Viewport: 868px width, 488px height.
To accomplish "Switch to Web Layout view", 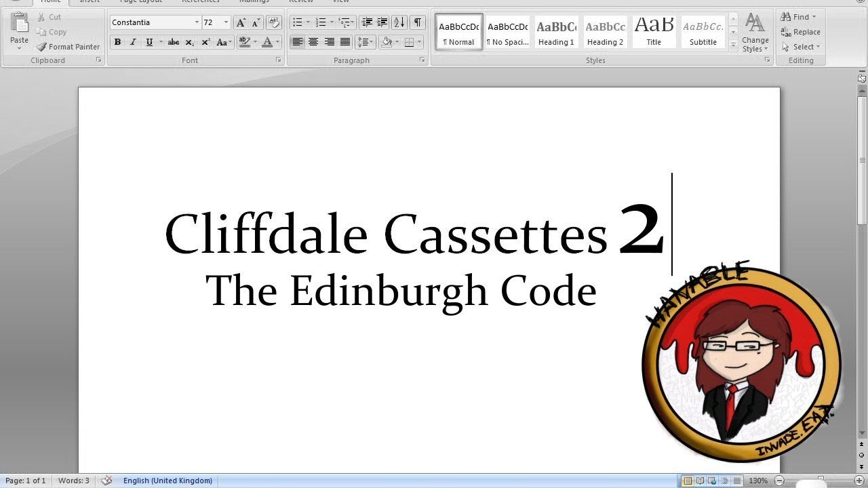I will point(713,481).
